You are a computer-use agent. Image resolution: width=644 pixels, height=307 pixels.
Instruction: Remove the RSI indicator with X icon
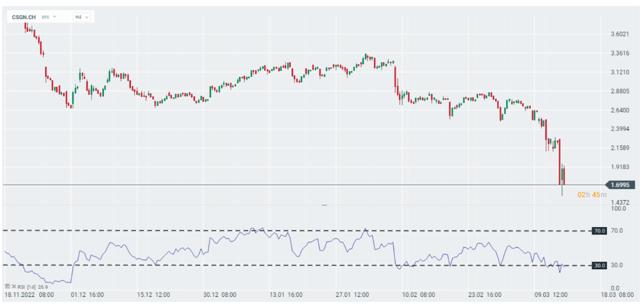13,286
